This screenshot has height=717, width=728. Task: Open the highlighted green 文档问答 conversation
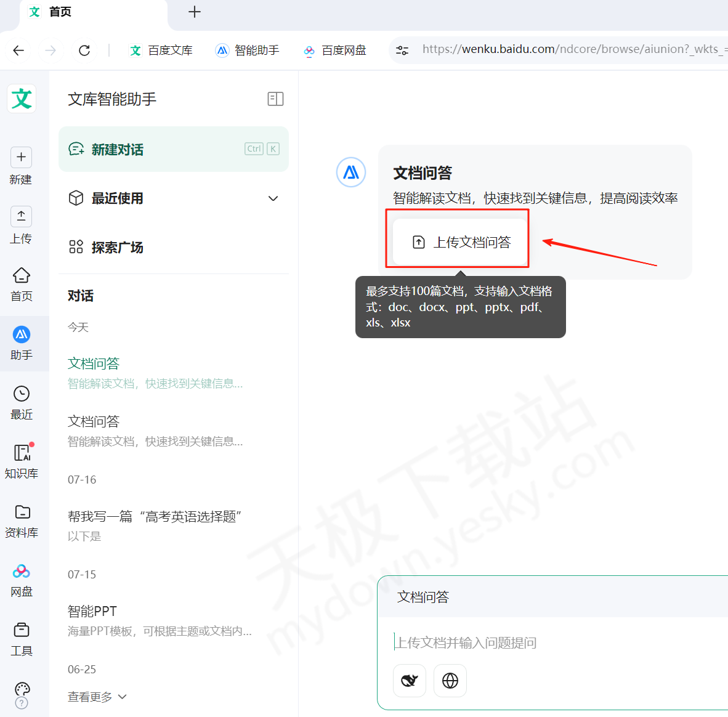coord(155,373)
